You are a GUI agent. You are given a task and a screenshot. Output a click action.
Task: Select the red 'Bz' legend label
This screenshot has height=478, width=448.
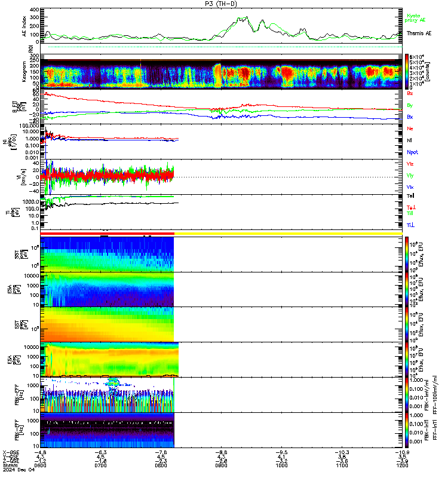(410, 93)
